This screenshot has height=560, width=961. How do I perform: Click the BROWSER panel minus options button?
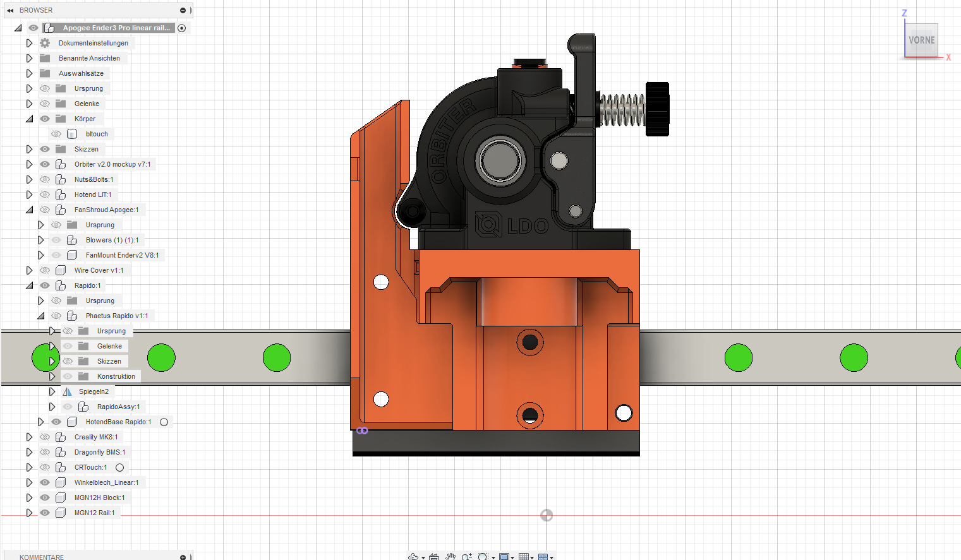tap(183, 10)
